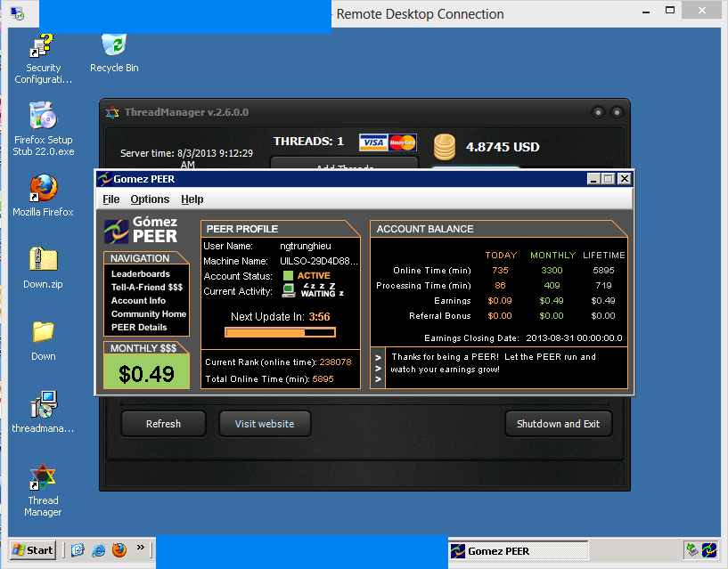
Task: Click the THREADS: 1 label
Action: pos(308,141)
